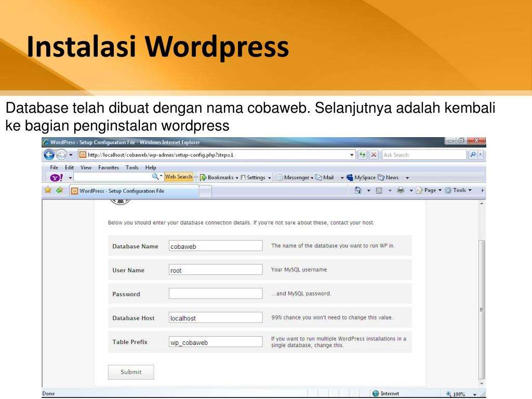Screen dimensions: 532x399
Task: Select the WordPress Setup Configuration File tab
Action: (134, 191)
